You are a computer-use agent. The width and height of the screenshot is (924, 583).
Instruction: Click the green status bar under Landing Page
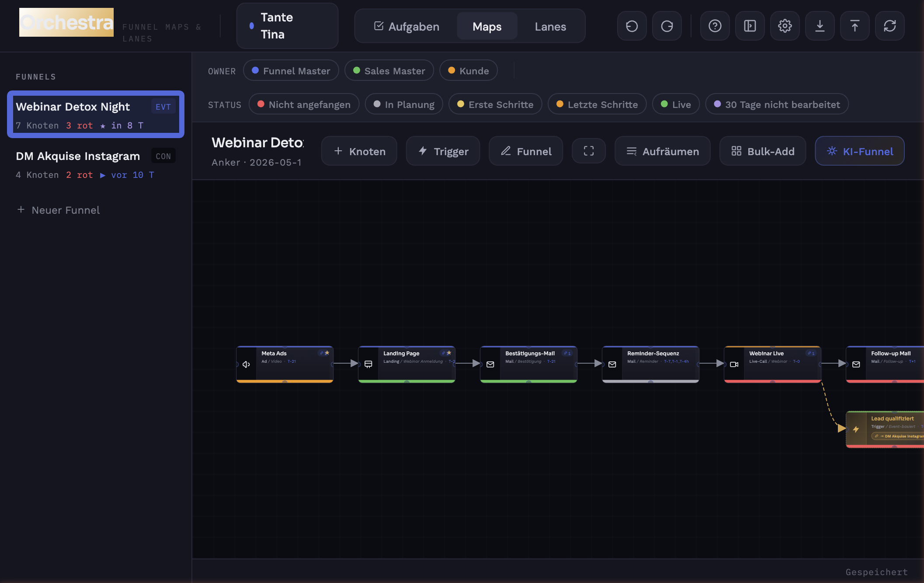point(407,381)
